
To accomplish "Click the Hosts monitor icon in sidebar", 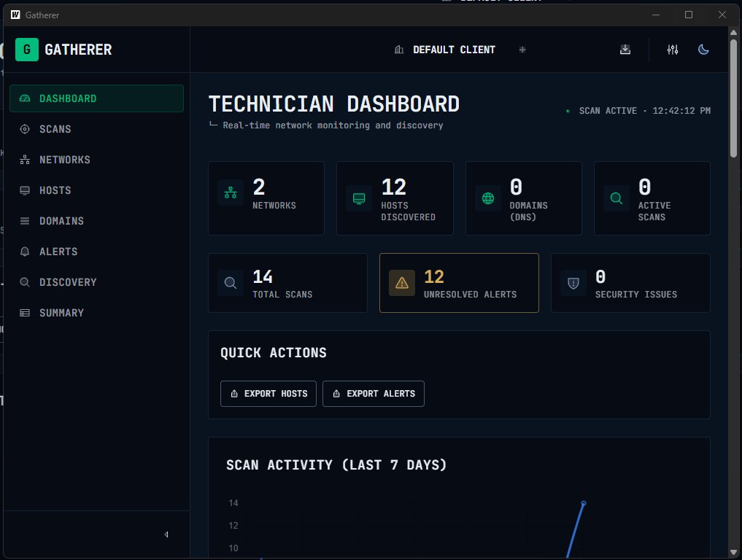I will (25, 190).
